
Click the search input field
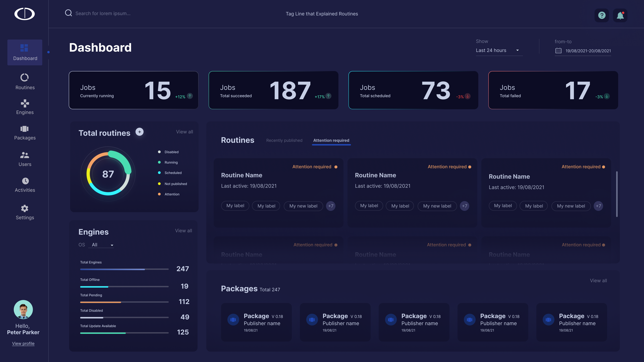coord(103,13)
